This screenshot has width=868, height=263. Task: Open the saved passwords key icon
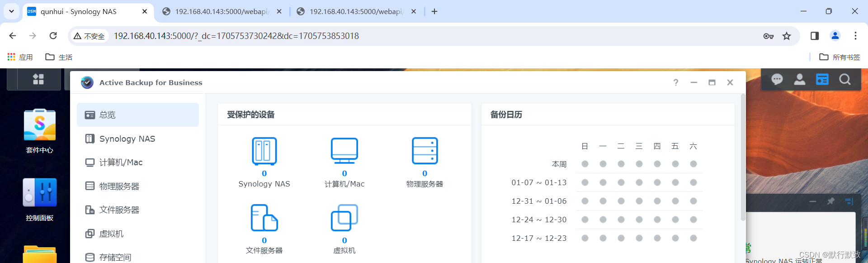click(x=769, y=36)
